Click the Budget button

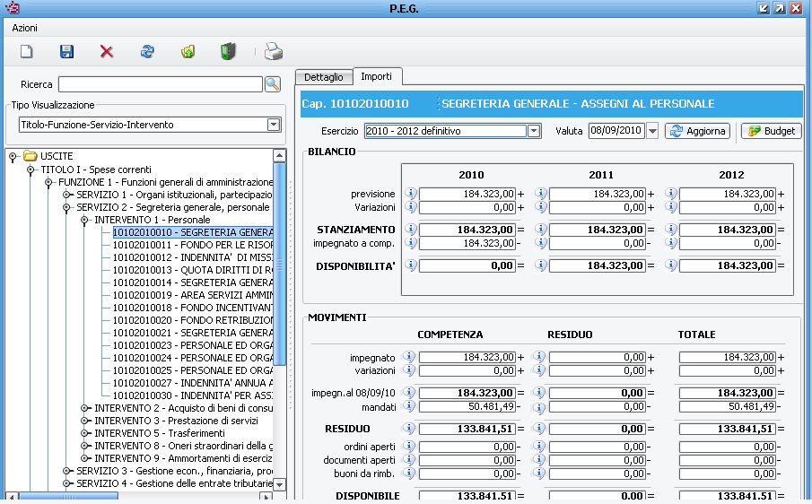coord(771,131)
